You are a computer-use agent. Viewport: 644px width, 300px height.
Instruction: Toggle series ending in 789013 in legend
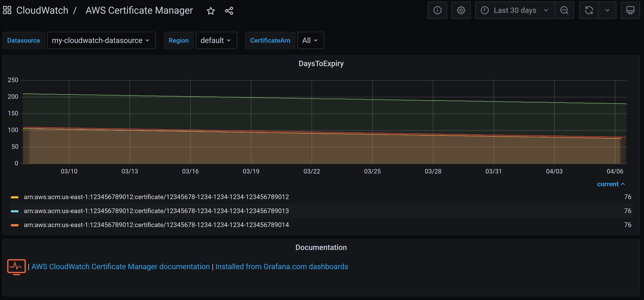[x=156, y=211]
